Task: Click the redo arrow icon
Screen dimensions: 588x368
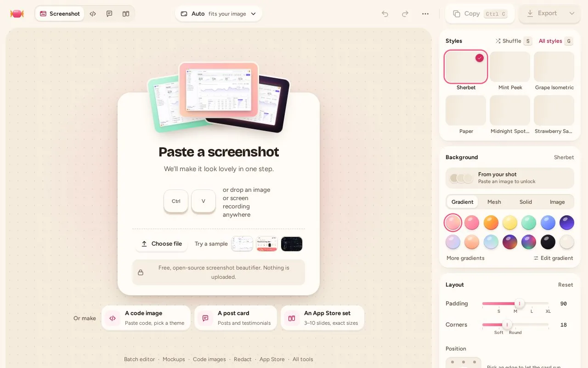Action: point(405,14)
